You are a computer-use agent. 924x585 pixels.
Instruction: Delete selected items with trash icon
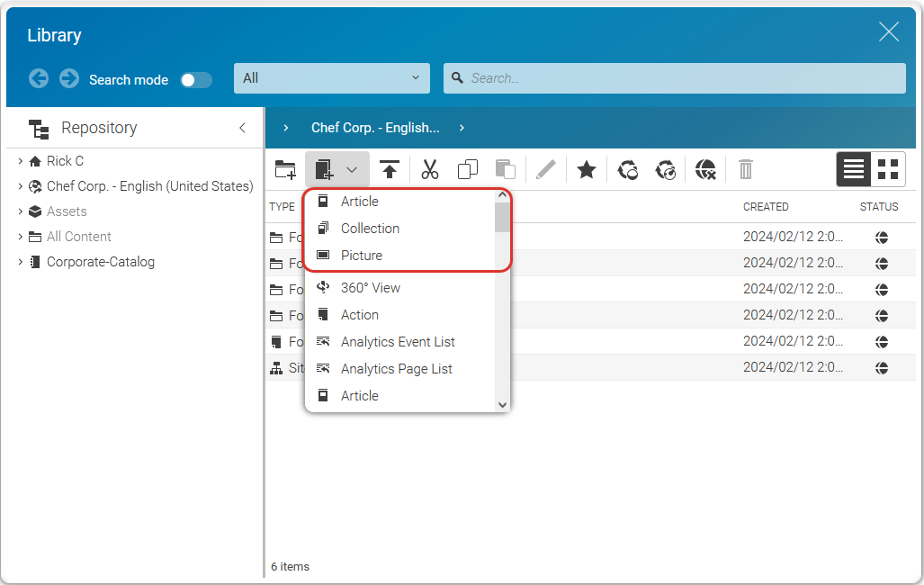(745, 169)
